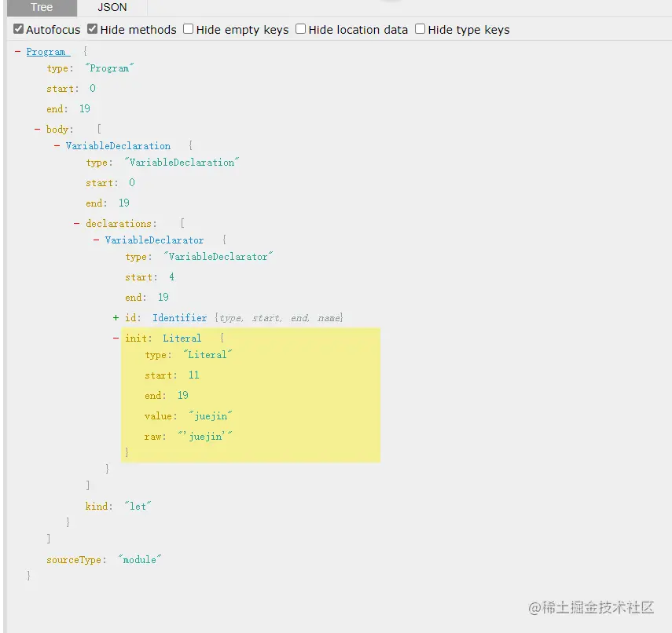Click the Identifier node label

[x=179, y=318]
